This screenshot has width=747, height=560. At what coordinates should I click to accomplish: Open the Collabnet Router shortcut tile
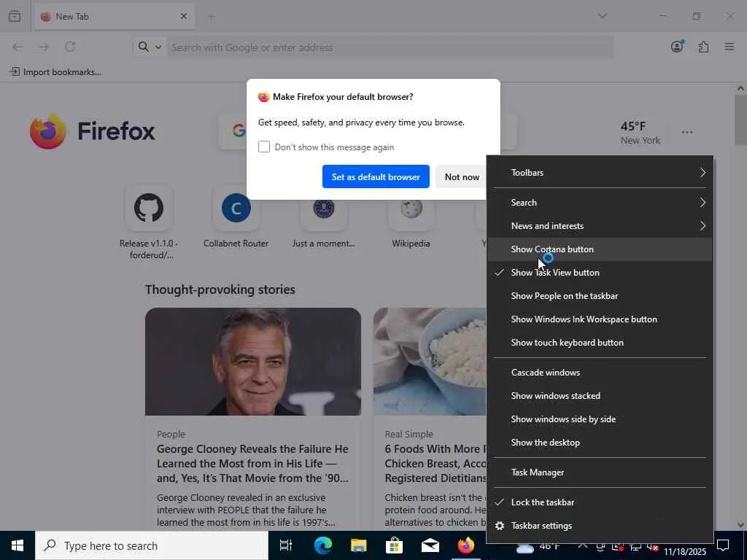[x=236, y=217]
